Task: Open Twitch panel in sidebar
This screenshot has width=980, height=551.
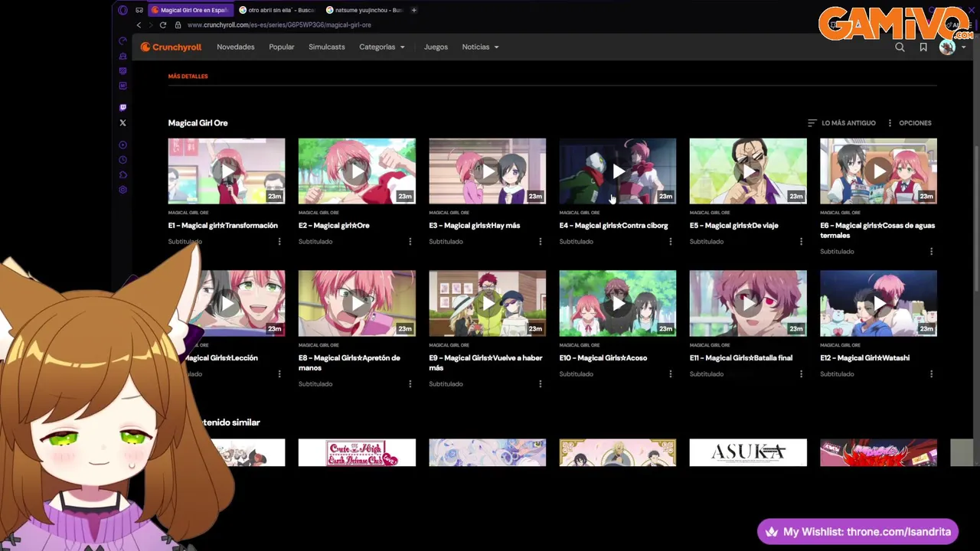Action: pos(122,108)
